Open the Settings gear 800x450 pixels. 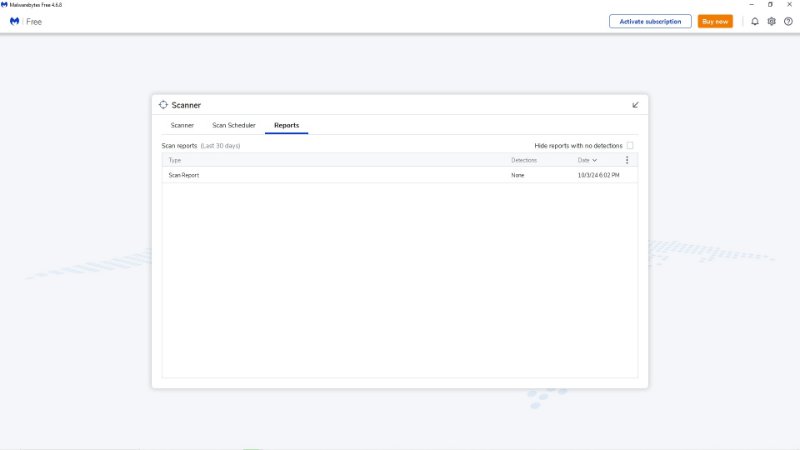point(771,21)
